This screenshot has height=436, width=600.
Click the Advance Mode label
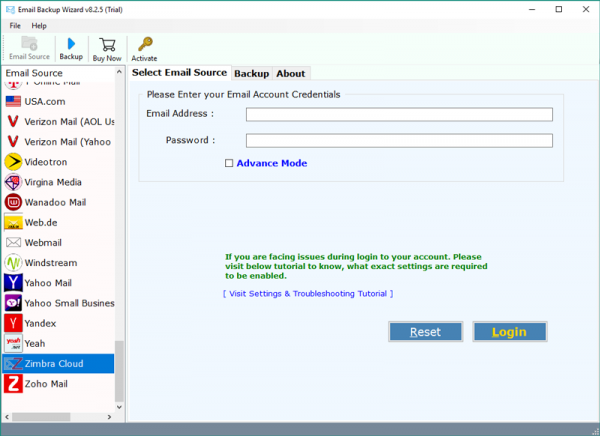coord(272,163)
